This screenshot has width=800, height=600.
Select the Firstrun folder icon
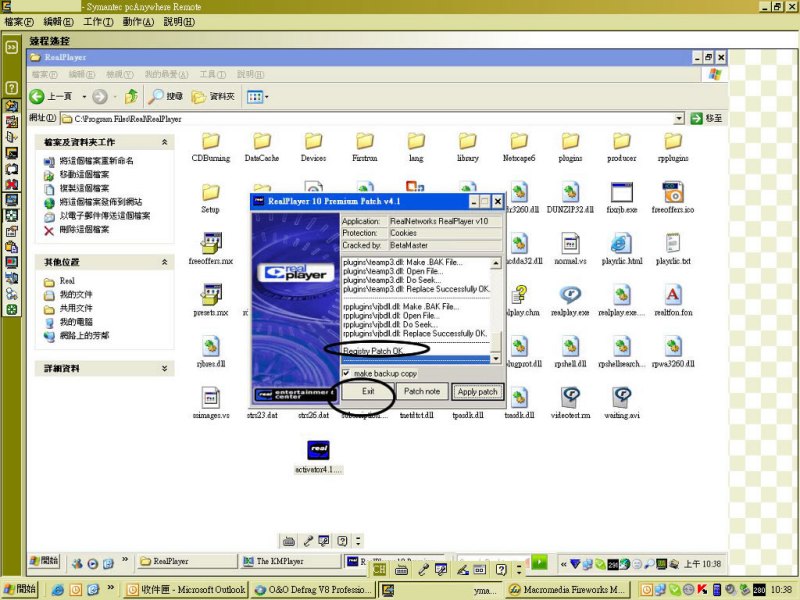(365, 141)
